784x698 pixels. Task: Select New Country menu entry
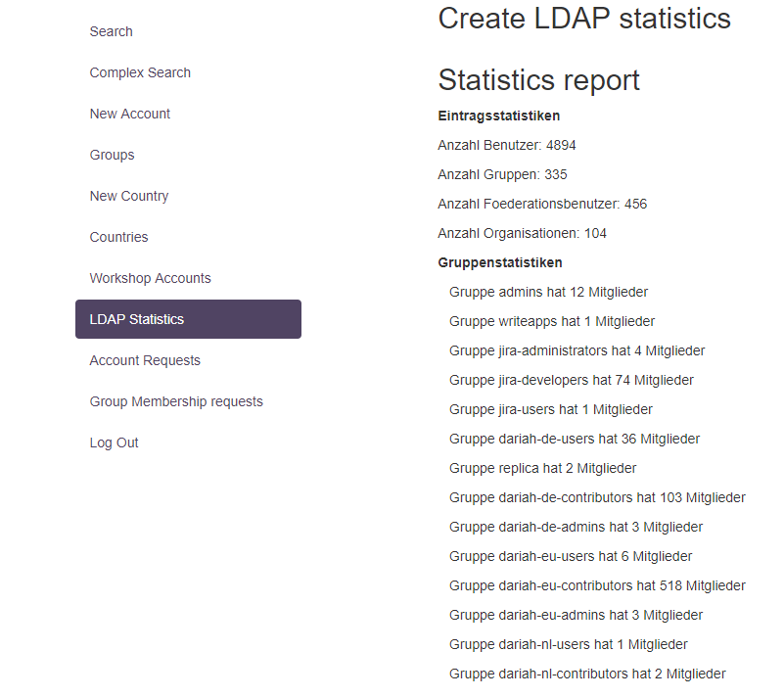coord(129,196)
